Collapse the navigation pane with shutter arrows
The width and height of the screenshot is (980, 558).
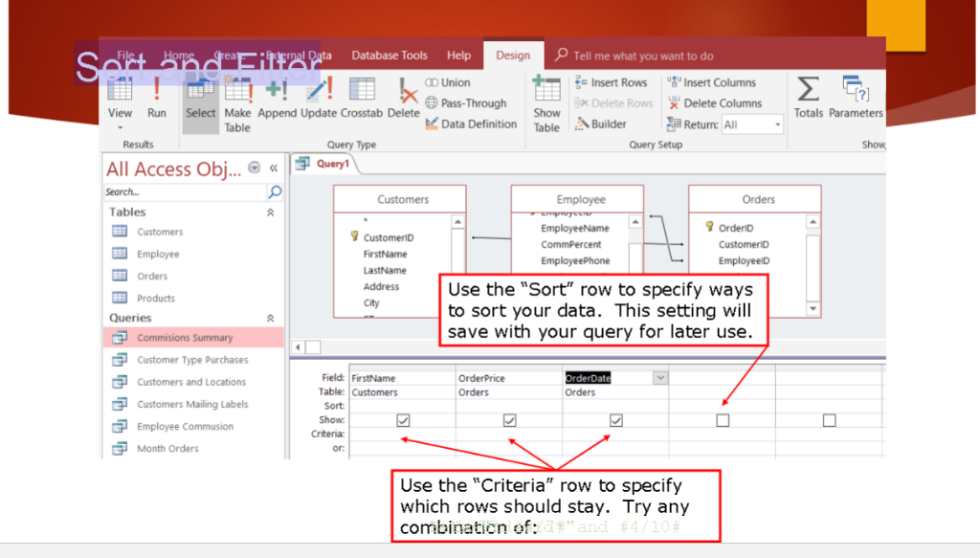click(274, 167)
